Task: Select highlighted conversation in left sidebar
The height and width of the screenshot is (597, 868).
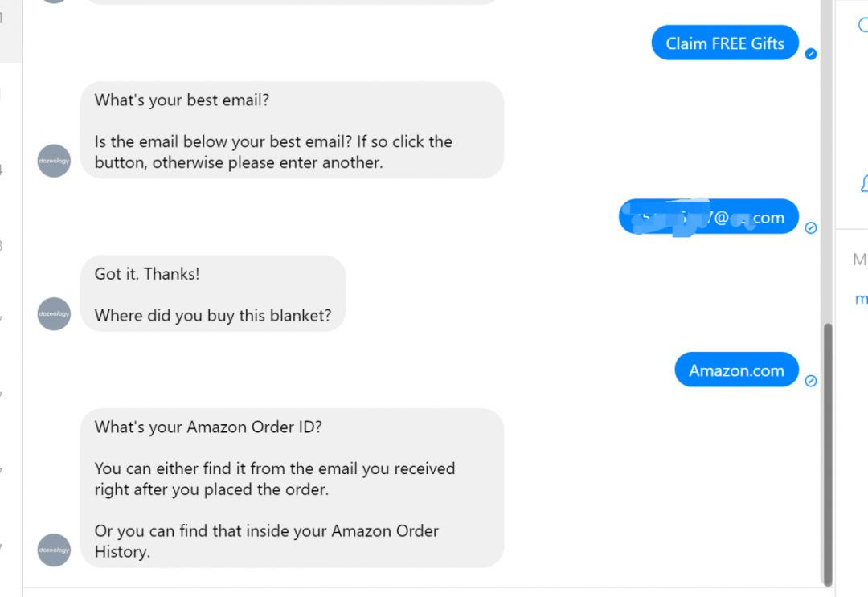Action: coord(10,31)
